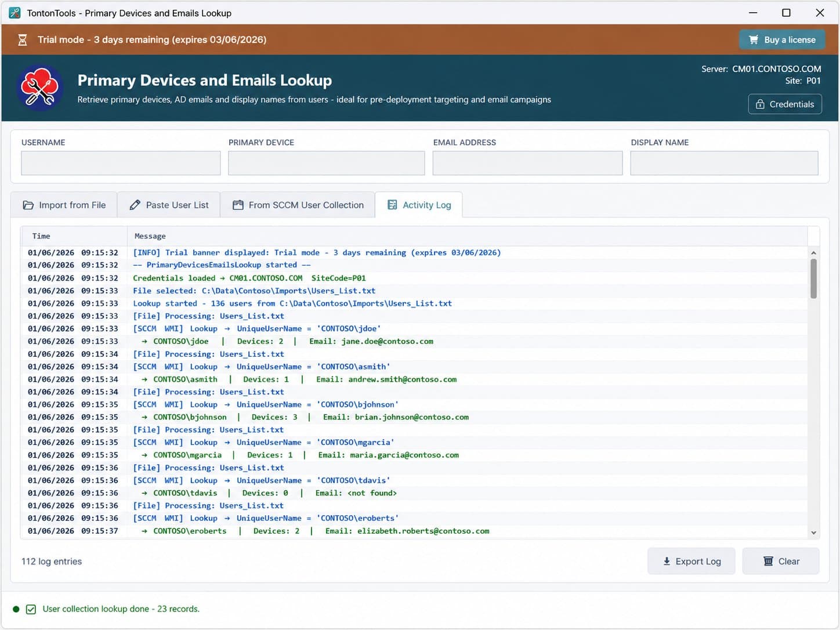
Task: Click the Time column header
Action: click(x=74, y=236)
